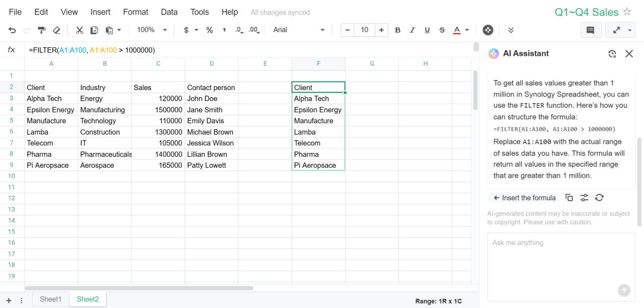Image resolution: width=644 pixels, height=308 pixels.
Task: Expand the 100% zoom dropdown
Action: 152,30
